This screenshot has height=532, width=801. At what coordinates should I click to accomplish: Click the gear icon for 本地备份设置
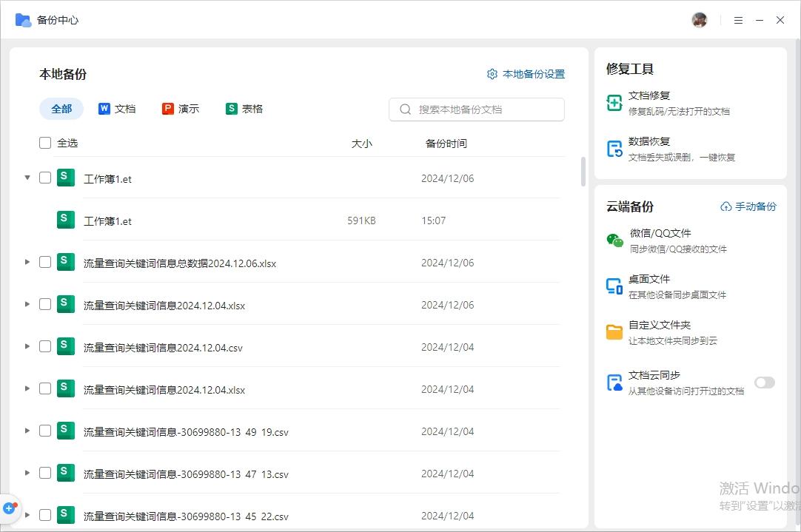tap(492, 74)
